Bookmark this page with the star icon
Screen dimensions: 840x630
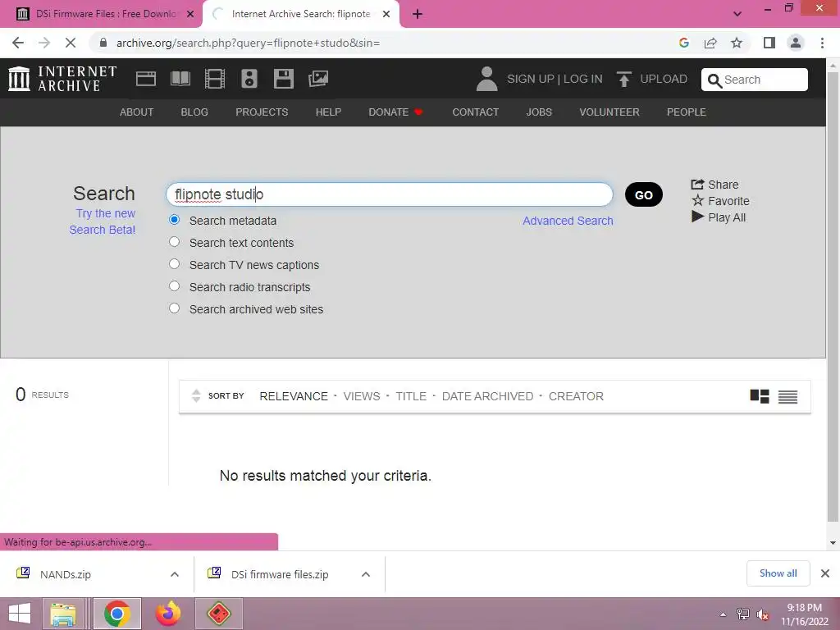point(737,43)
